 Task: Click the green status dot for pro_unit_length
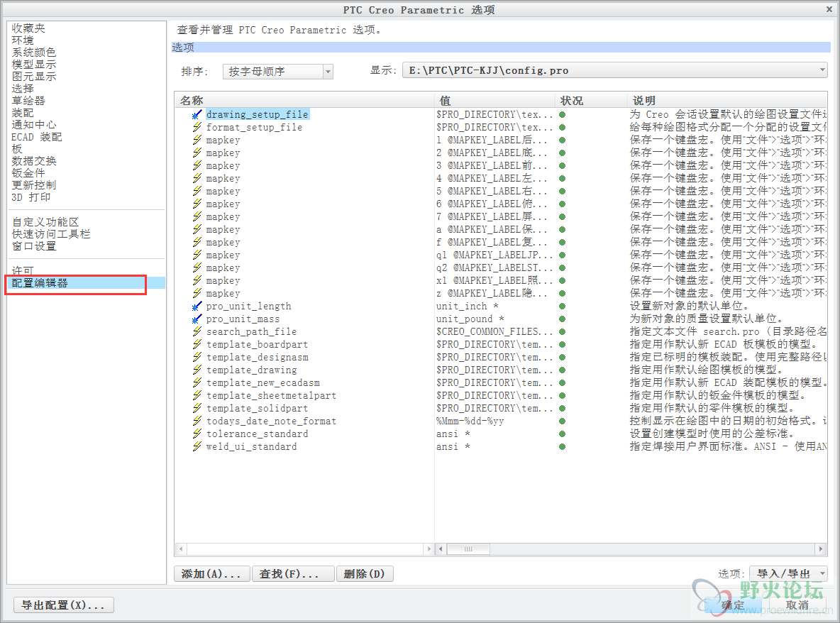click(x=563, y=307)
